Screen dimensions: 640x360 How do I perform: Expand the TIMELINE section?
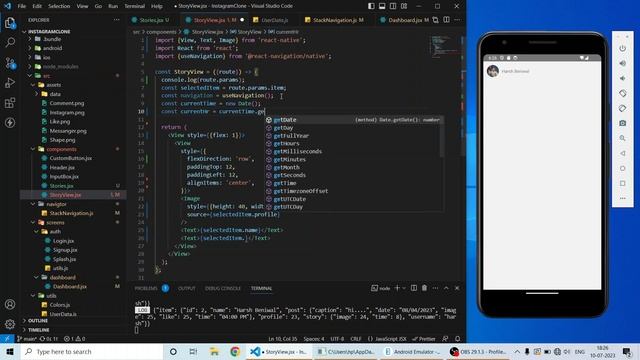coord(38,330)
